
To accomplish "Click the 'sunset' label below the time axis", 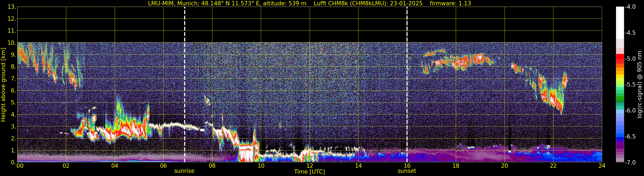I will point(407,171).
